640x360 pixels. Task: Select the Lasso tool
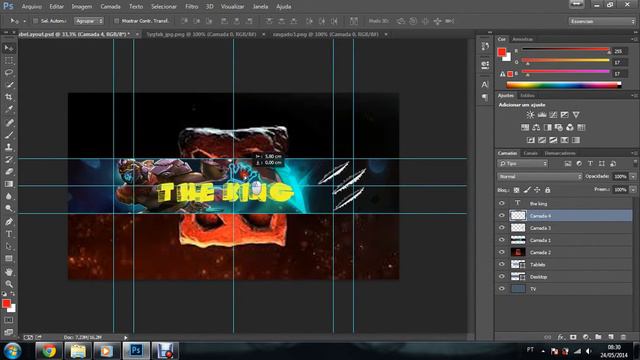click(9, 73)
